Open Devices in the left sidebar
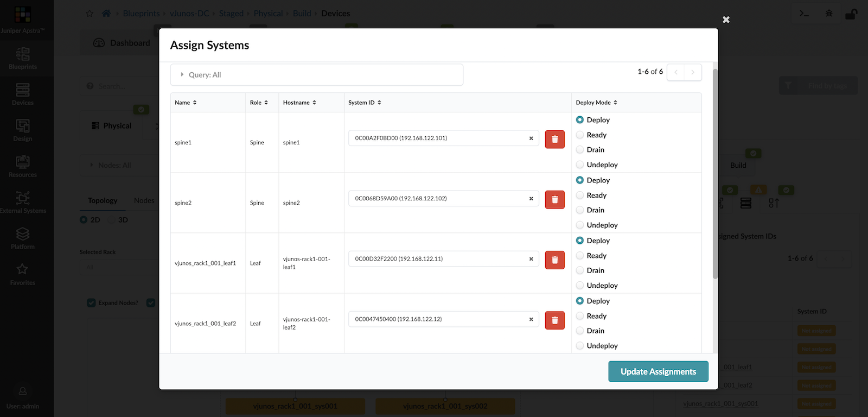 click(x=23, y=94)
